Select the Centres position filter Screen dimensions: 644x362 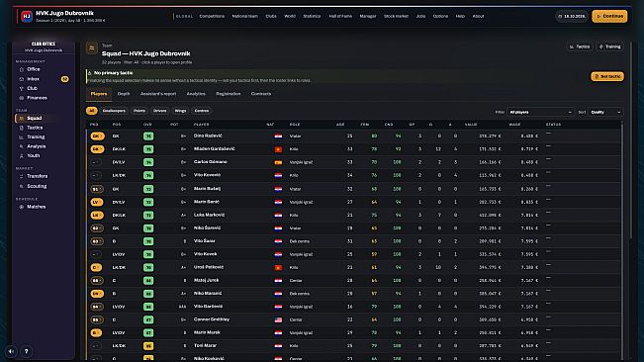coord(201,111)
